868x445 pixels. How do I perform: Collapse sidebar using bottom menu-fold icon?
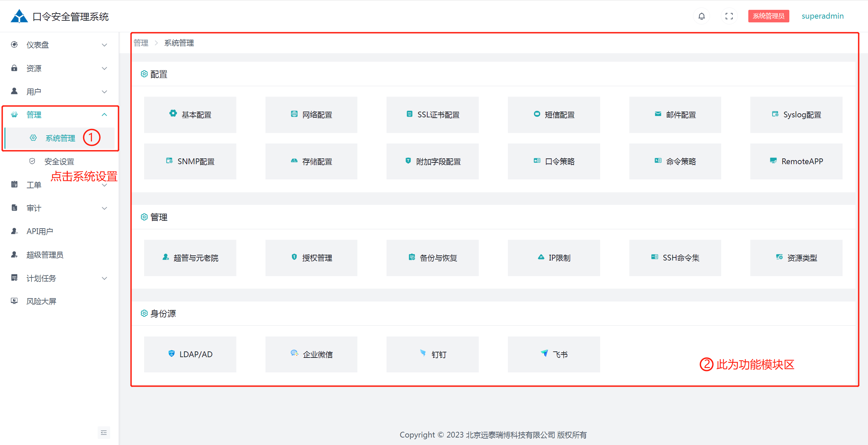pos(104,432)
